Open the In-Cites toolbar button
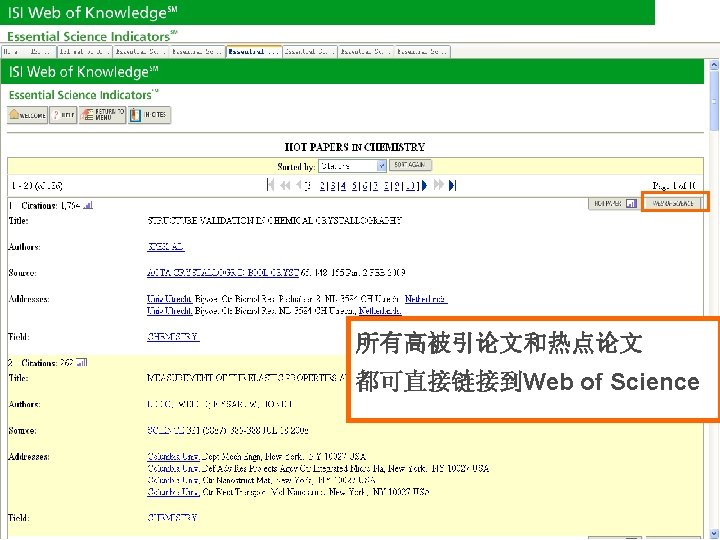The image size is (720, 540). point(150,115)
